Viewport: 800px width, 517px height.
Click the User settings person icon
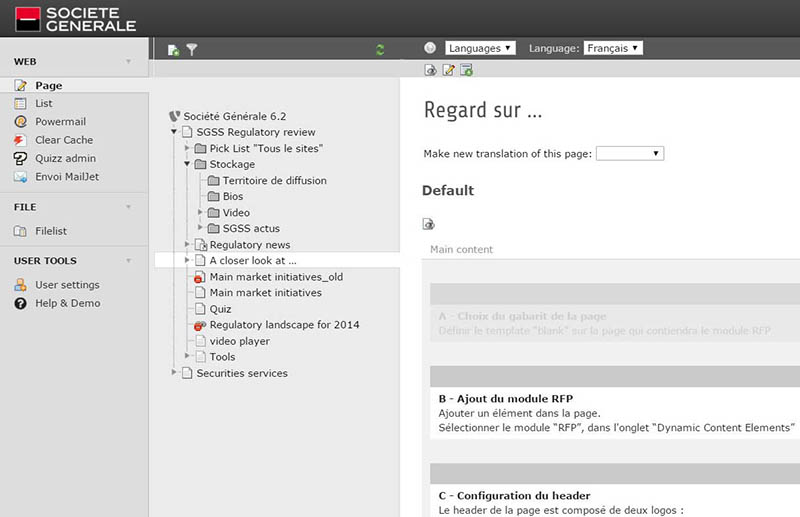(x=20, y=285)
